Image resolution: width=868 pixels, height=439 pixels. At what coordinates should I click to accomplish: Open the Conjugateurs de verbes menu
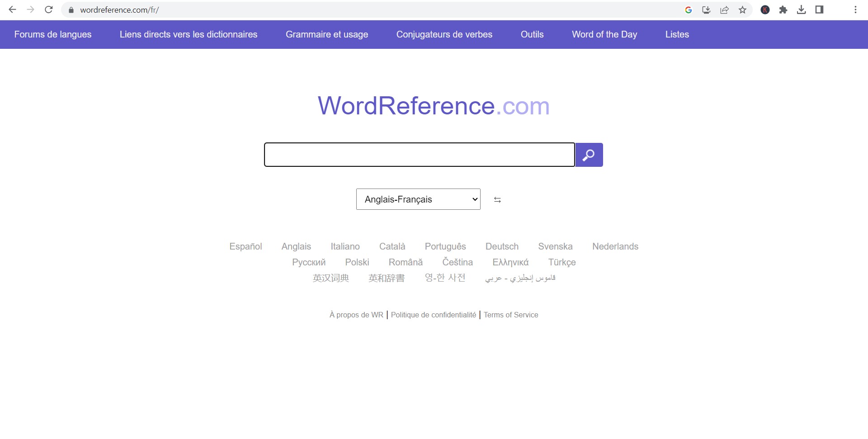[444, 34]
